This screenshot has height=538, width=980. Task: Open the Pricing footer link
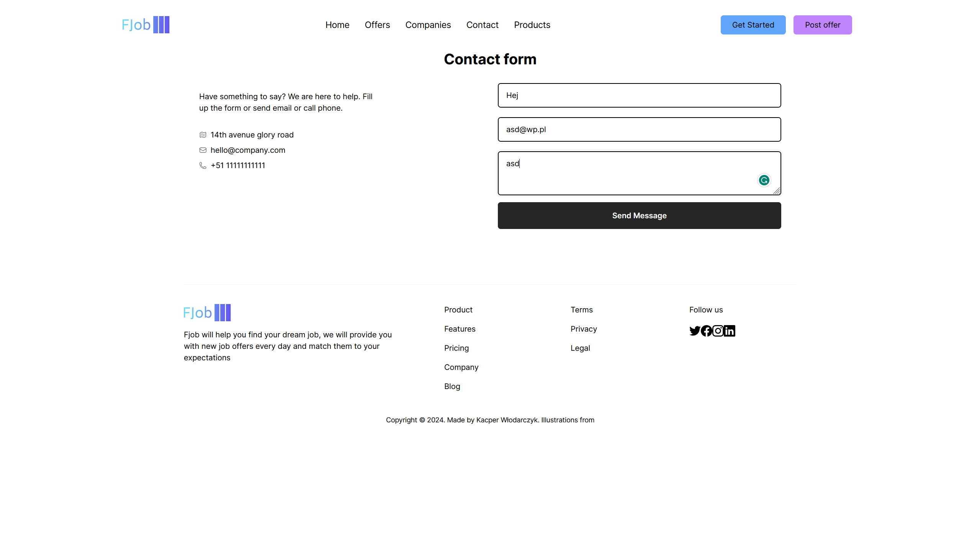(456, 348)
